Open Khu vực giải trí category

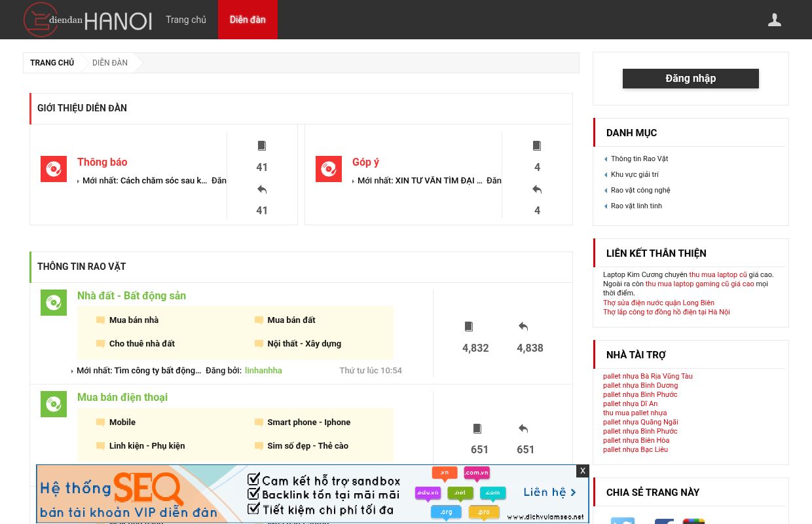pos(635,174)
